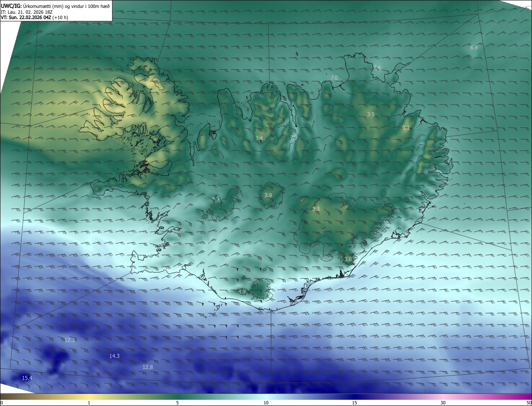Image resolution: width=532 pixels, height=406 pixels.
Task: Click the 3.4 value on the map
Action: [x=259, y=138]
